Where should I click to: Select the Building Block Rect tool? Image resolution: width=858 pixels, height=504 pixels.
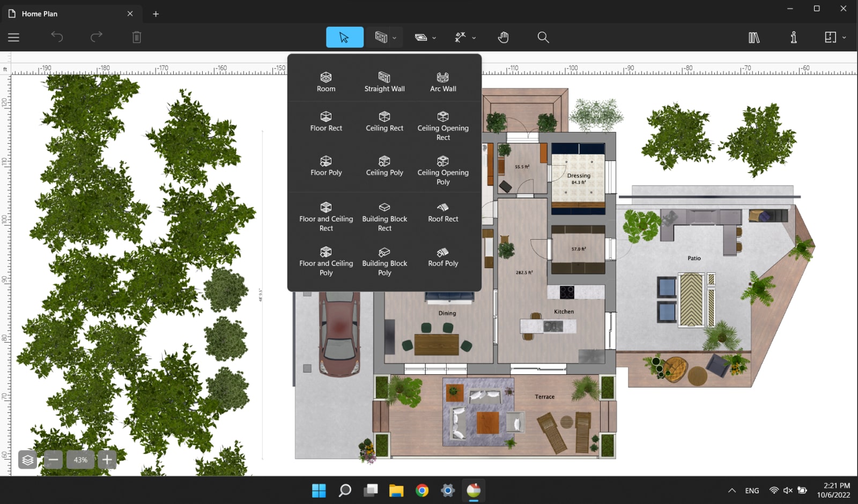[384, 216]
